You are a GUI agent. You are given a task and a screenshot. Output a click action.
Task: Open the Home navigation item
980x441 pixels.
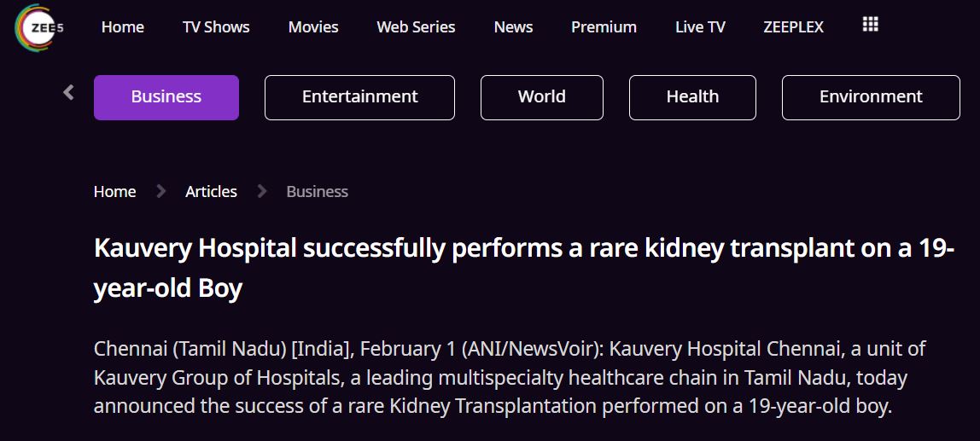pos(123,27)
